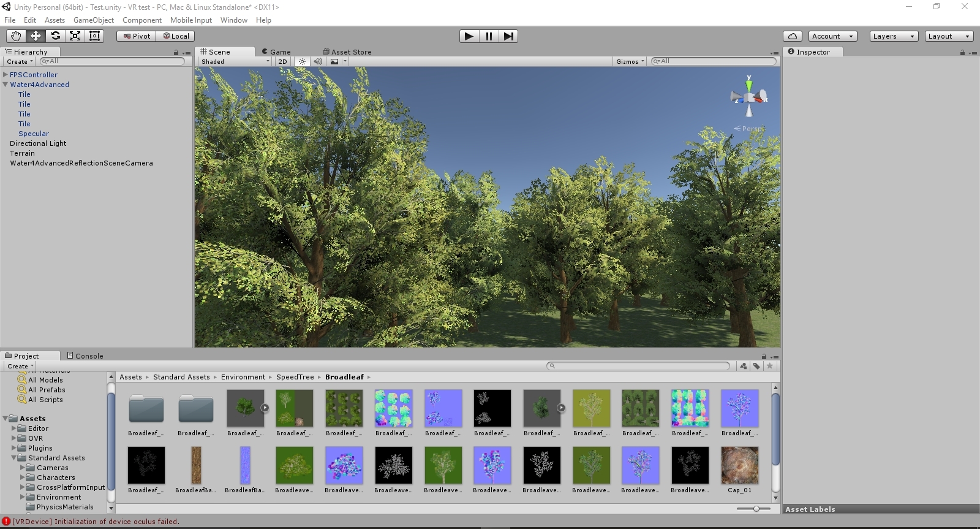Click the scene orientation gizmo
This screenshot has width=980, height=529.
point(749,97)
